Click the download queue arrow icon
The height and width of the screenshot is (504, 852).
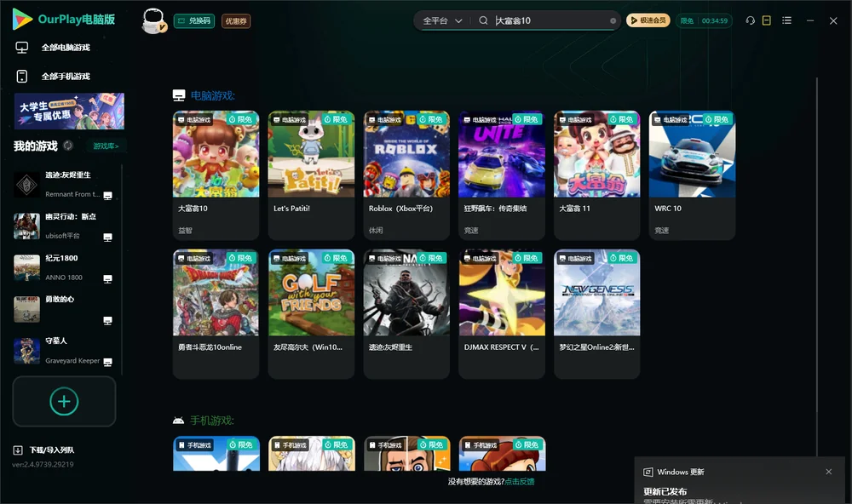coord(18,450)
